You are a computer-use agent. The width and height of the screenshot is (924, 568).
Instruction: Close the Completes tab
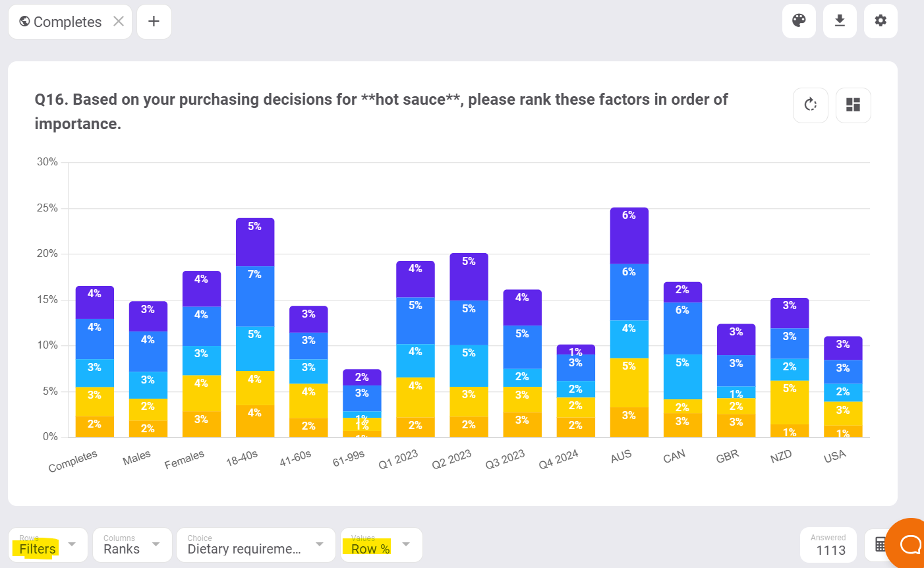click(x=118, y=21)
